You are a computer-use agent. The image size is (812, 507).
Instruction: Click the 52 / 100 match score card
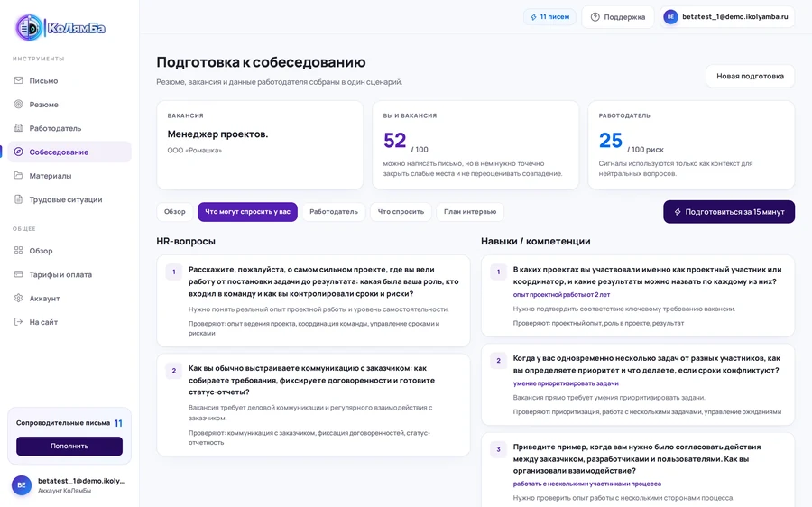(475, 145)
